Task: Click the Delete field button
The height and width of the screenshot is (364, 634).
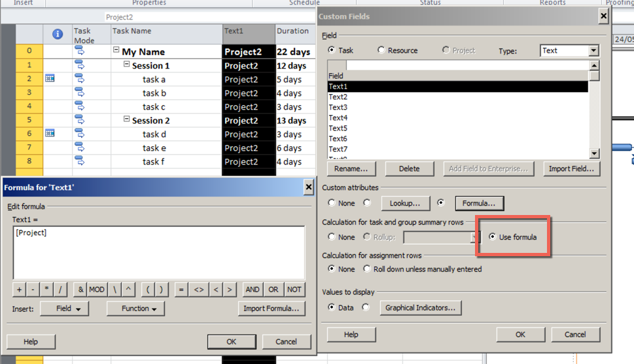Action: [x=409, y=169]
